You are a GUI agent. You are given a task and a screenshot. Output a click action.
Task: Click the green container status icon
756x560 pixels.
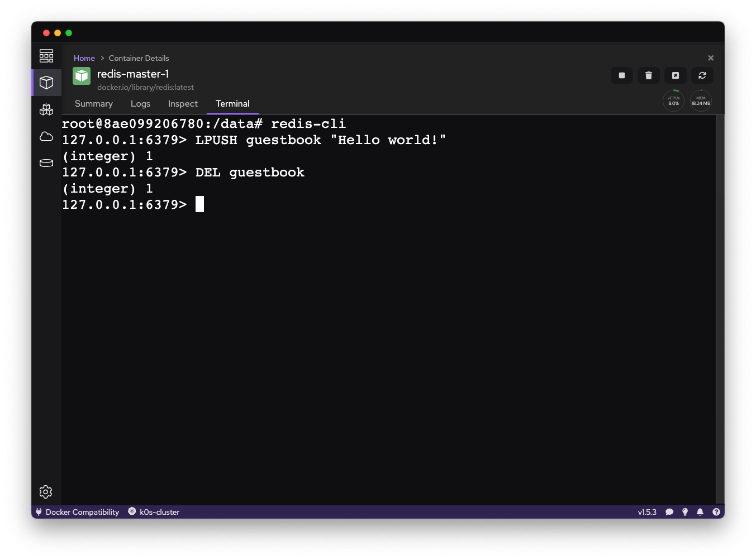coord(82,76)
